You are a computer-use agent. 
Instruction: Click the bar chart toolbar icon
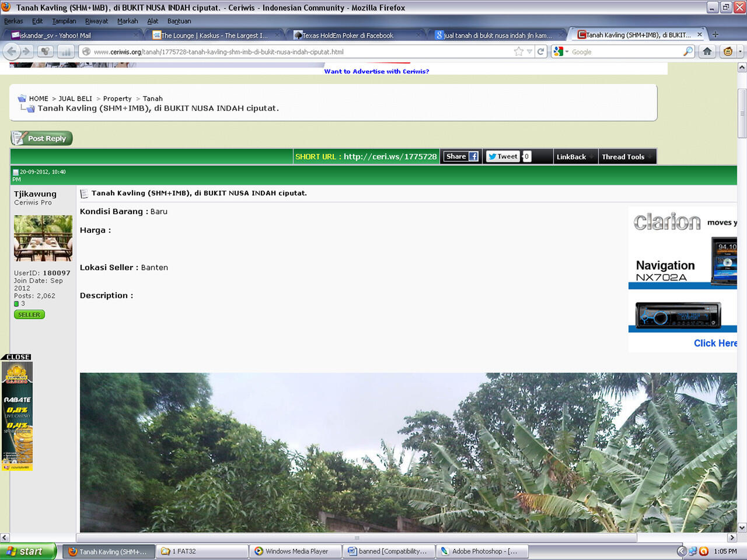point(65,51)
